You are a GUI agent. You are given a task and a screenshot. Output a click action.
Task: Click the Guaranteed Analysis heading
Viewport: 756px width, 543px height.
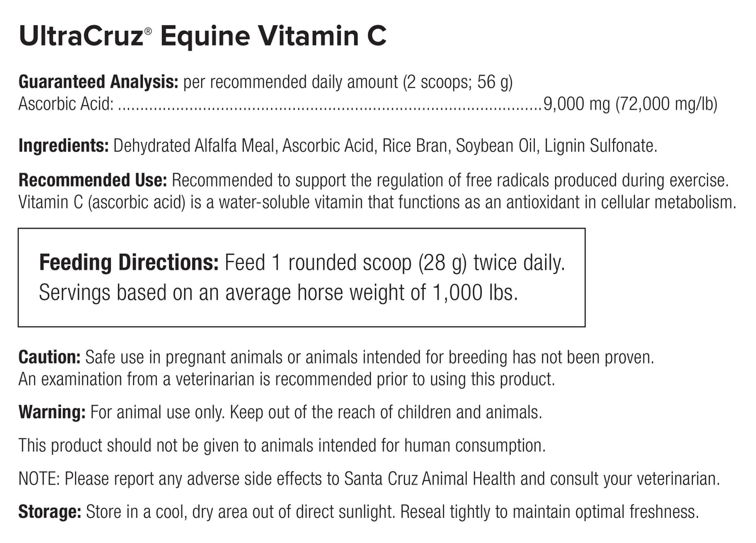(100, 83)
